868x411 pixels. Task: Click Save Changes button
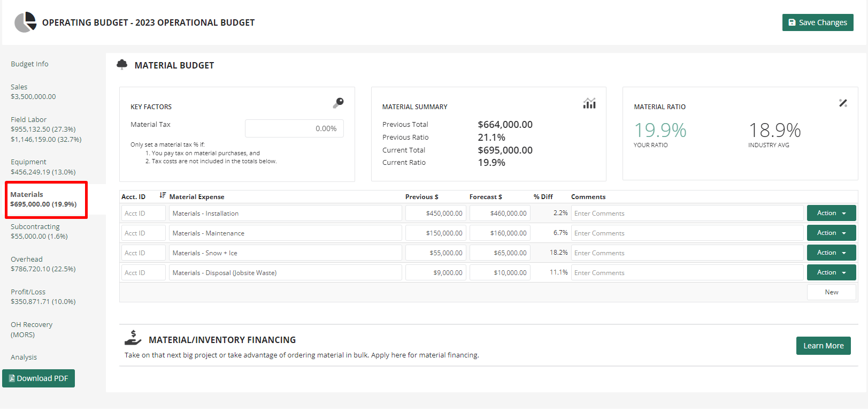[818, 22]
